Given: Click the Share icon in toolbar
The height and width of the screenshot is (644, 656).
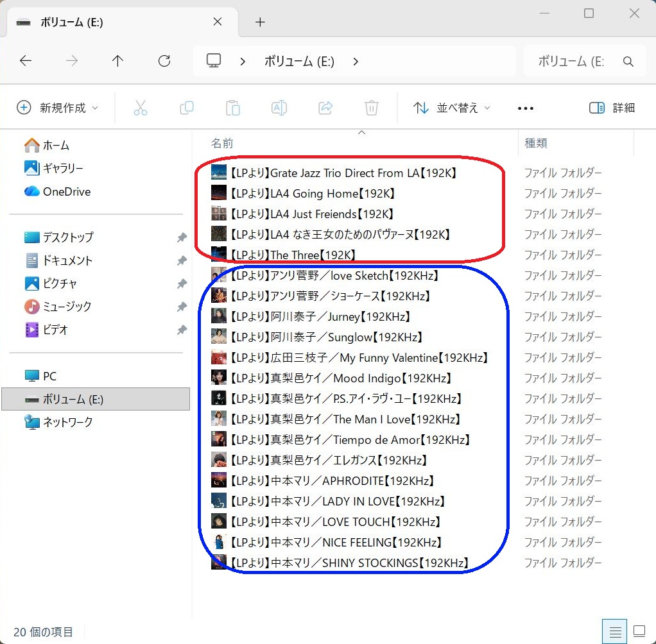Looking at the screenshot, I should pyautogui.click(x=325, y=108).
